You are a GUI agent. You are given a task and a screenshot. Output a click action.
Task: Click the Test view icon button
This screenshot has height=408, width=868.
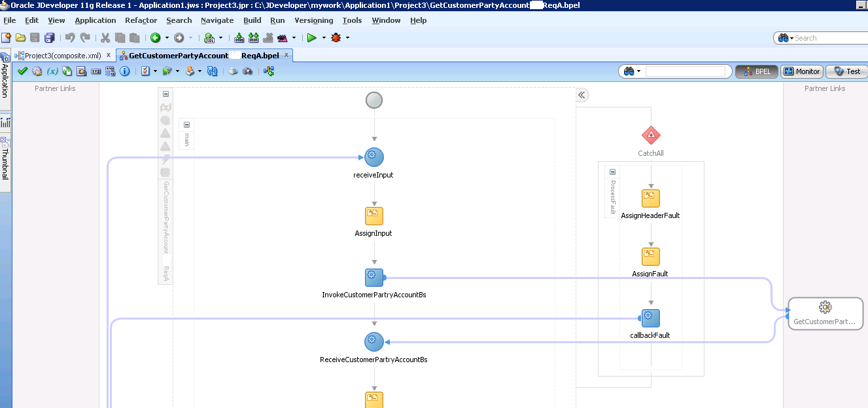coord(846,71)
